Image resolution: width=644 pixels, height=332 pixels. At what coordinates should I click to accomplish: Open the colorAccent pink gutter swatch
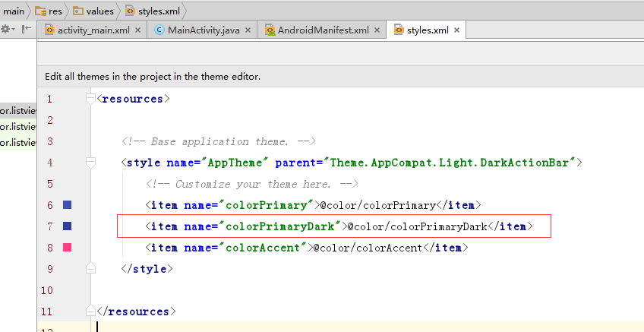tap(68, 248)
